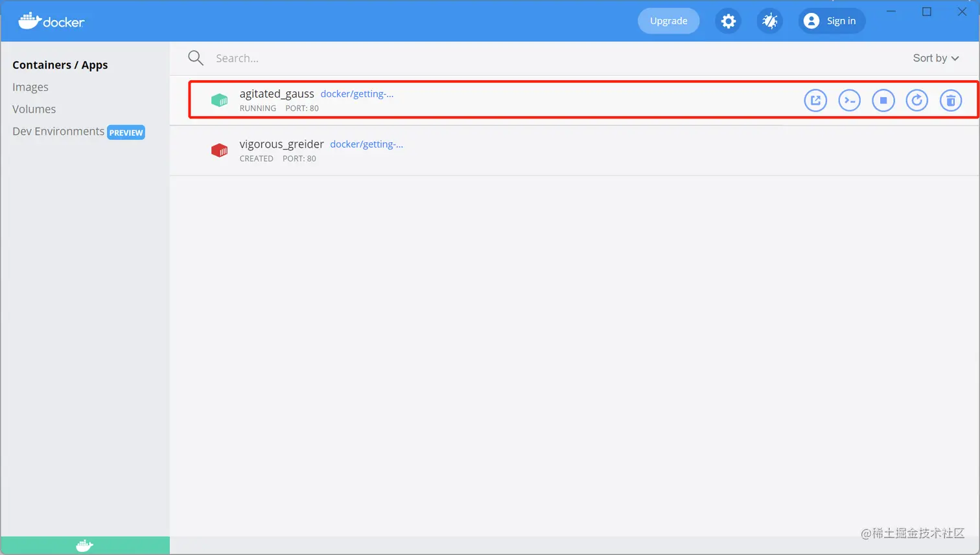Screen dimensions: 980x555
Task: Click green container icon for agitated_gauss
Action: click(219, 100)
